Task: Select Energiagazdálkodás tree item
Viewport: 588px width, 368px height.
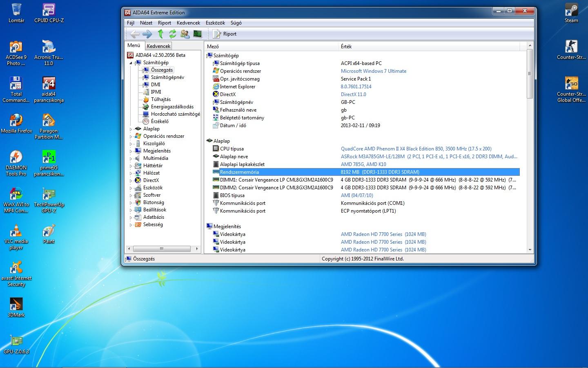Action: (x=172, y=107)
